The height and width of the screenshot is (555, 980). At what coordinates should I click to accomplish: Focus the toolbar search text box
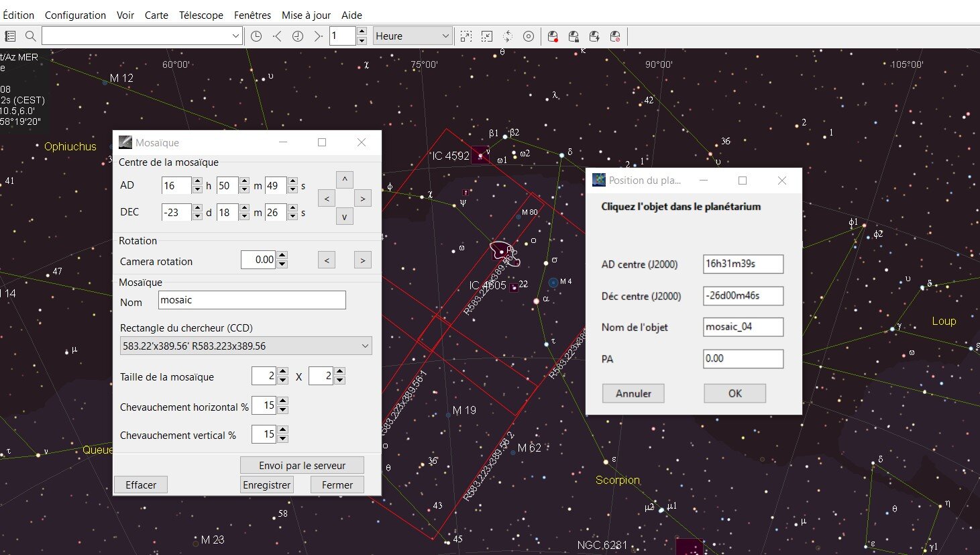point(136,36)
